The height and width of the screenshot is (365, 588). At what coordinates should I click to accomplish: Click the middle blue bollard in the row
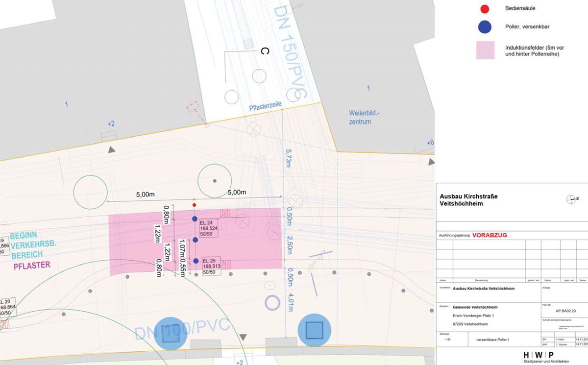[x=195, y=240]
